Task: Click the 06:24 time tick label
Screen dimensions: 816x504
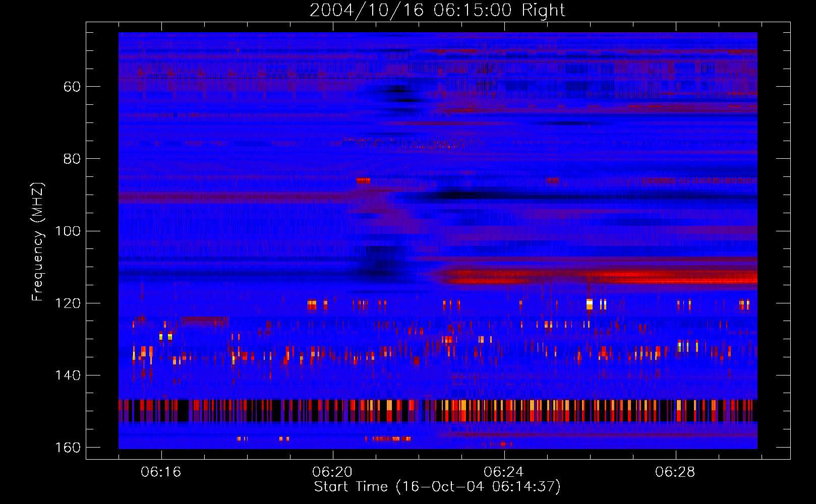Action: 504,472
